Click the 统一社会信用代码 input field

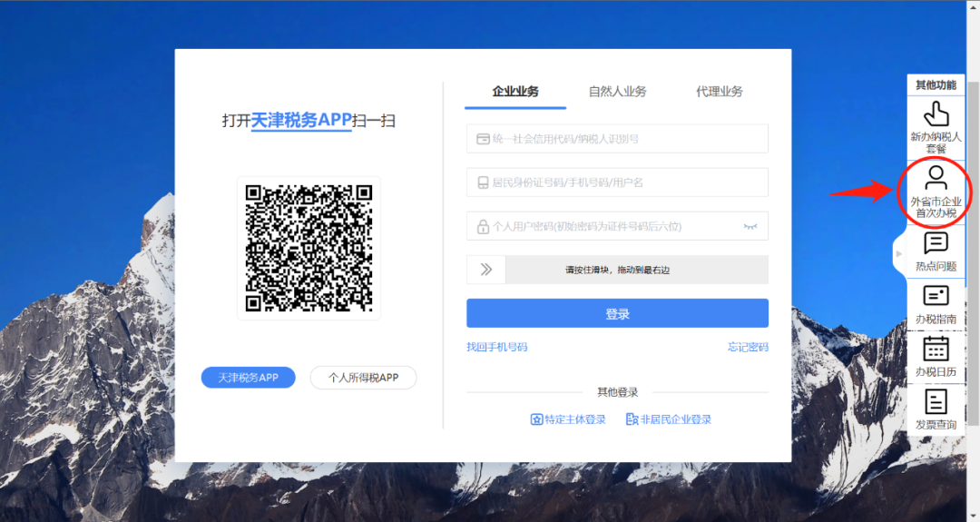pos(618,139)
